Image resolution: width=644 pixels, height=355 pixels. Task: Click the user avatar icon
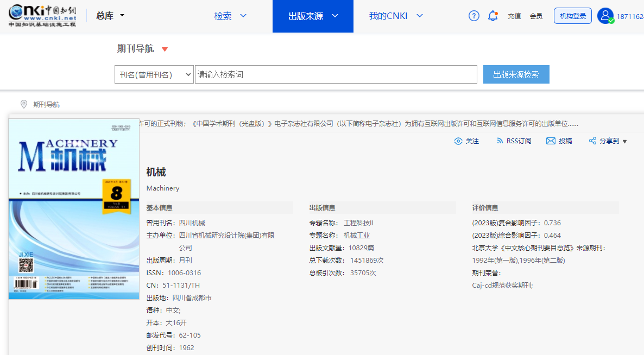point(605,16)
